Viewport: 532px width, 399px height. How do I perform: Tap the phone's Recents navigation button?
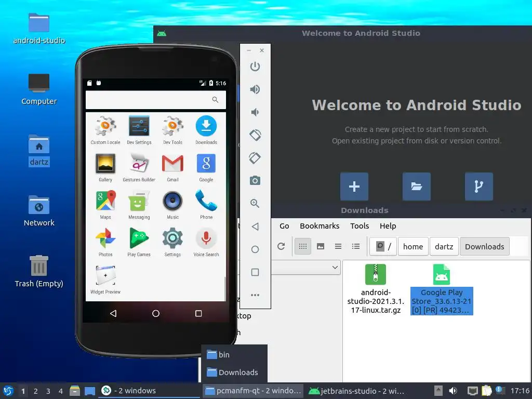198,313
